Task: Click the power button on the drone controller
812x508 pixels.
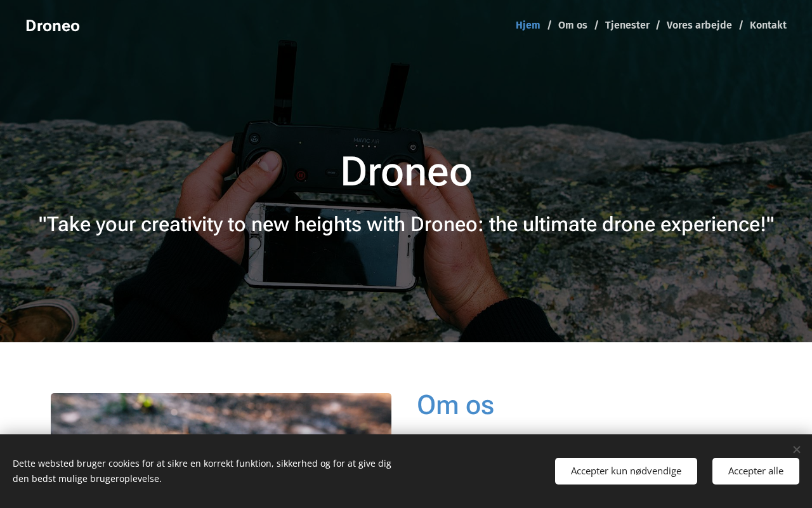Action: (x=413, y=147)
